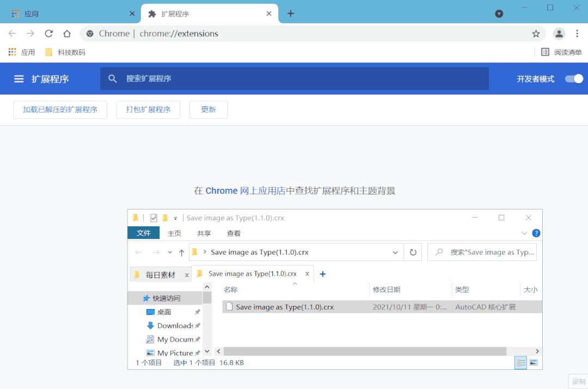This screenshot has width=588, height=389.
Task: Click 加载已解压的扩展程序 button
Action: pyautogui.click(x=60, y=109)
